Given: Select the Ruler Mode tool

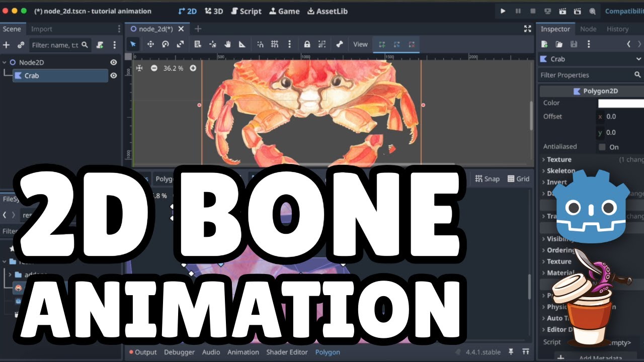Looking at the screenshot, I should pyautogui.click(x=242, y=44).
